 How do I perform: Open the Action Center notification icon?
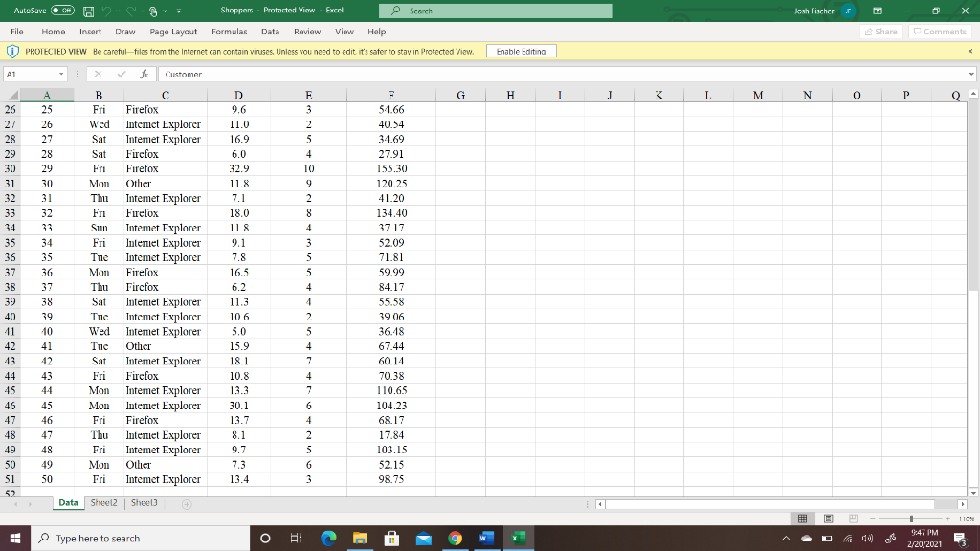pyautogui.click(x=960, y=538)
